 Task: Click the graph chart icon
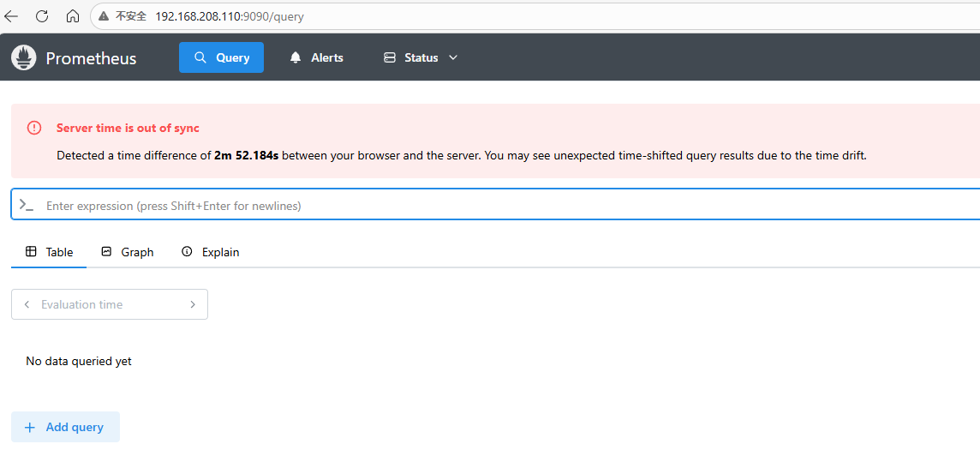point(106,252)
